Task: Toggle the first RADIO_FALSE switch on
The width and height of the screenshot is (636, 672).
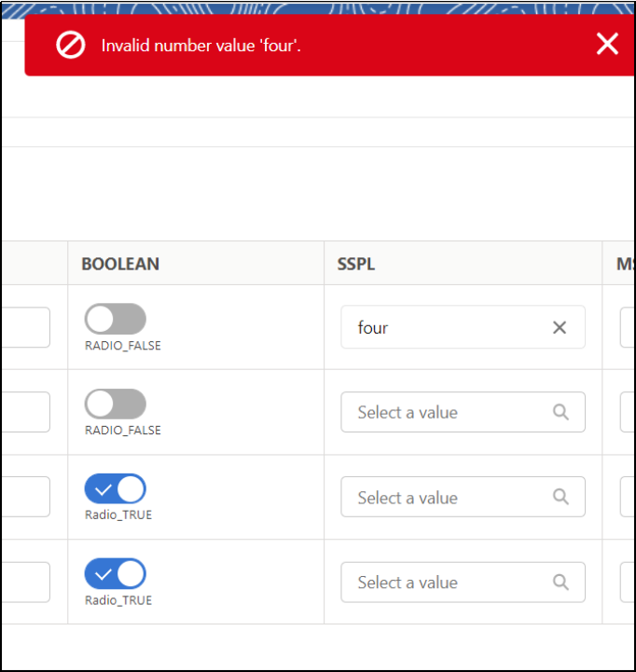Action: (116, 320)
